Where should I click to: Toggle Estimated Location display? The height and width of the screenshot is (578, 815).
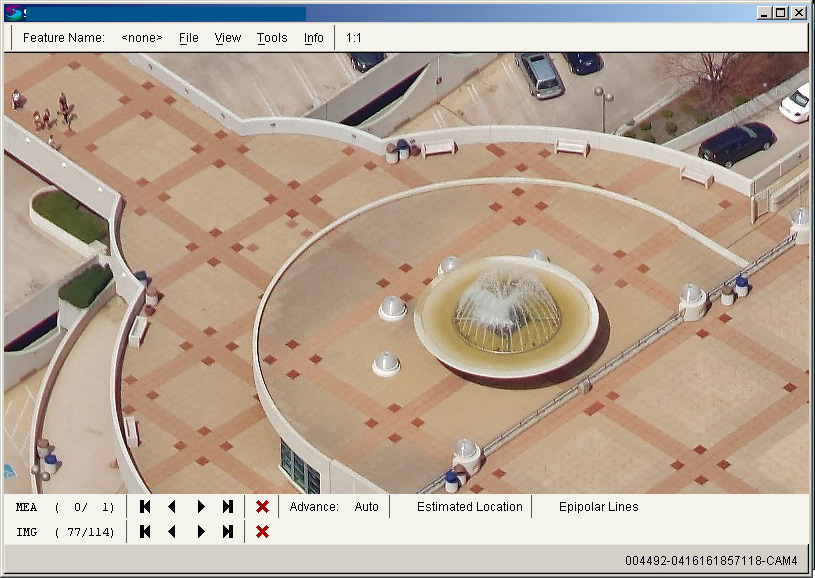469,507
